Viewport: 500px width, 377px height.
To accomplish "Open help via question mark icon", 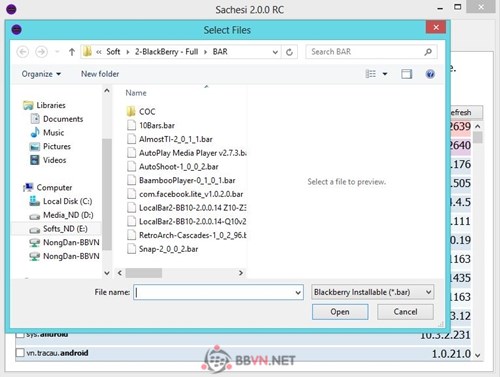I will click(430, 74).
